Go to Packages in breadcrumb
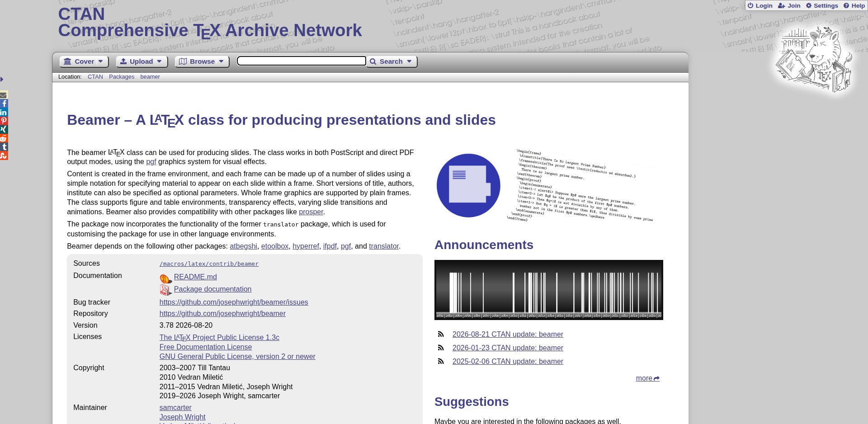Image resolution: width=868 pixels, height=424 pixels. tap(122, 77)
